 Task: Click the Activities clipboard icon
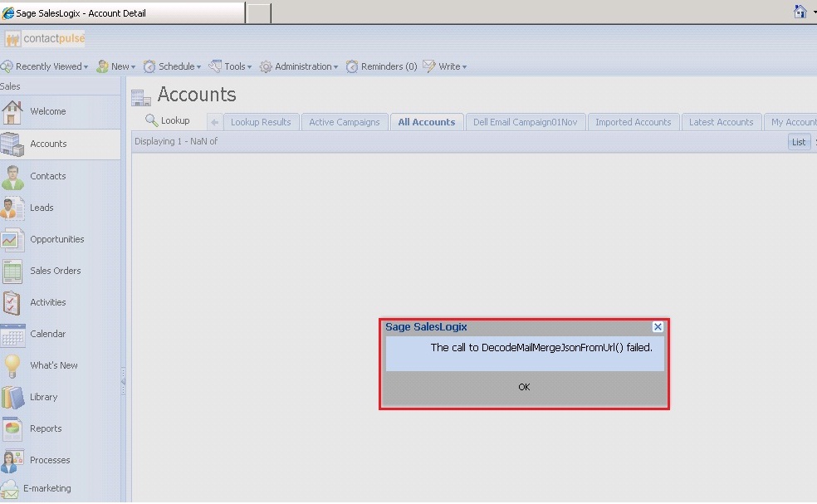(x=12, y=303)
